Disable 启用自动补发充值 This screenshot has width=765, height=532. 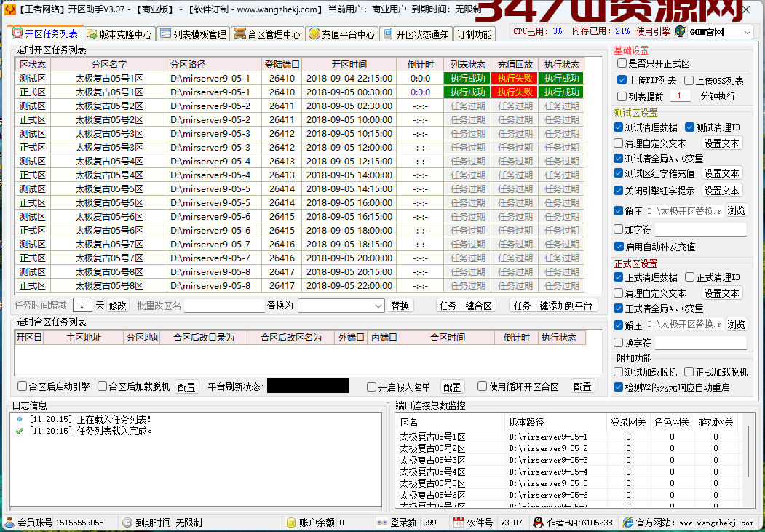tap(619, 247)
